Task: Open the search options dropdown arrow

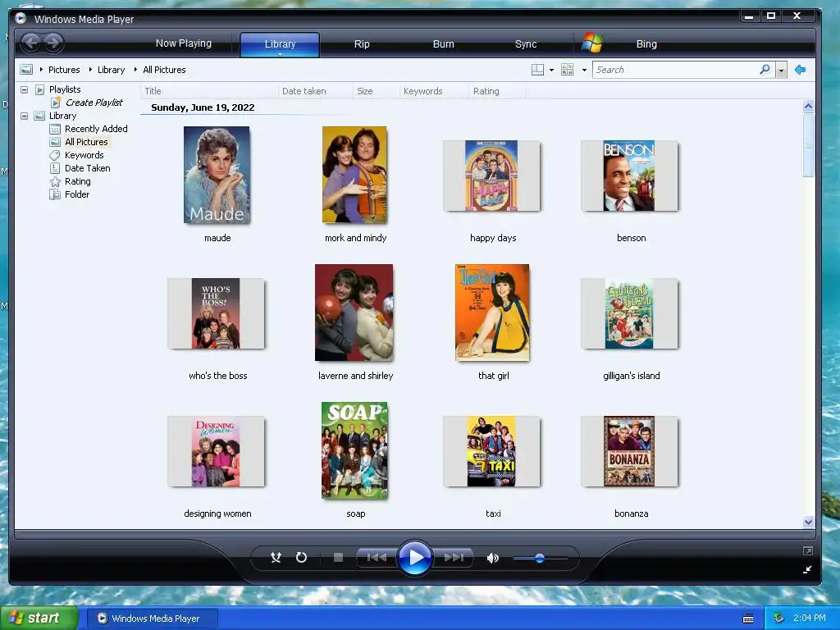Action: pos(781,71)
